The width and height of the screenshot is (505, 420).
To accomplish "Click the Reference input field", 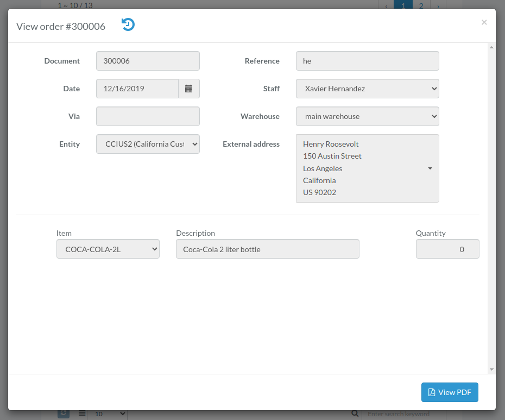I will coord(367,61).
